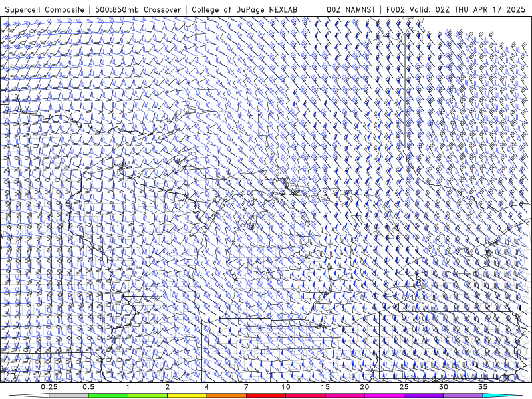Click 'College of DuPage NEXLAB' header text
Viewport: 532px width, 399px height.
(x=244, y=9)
